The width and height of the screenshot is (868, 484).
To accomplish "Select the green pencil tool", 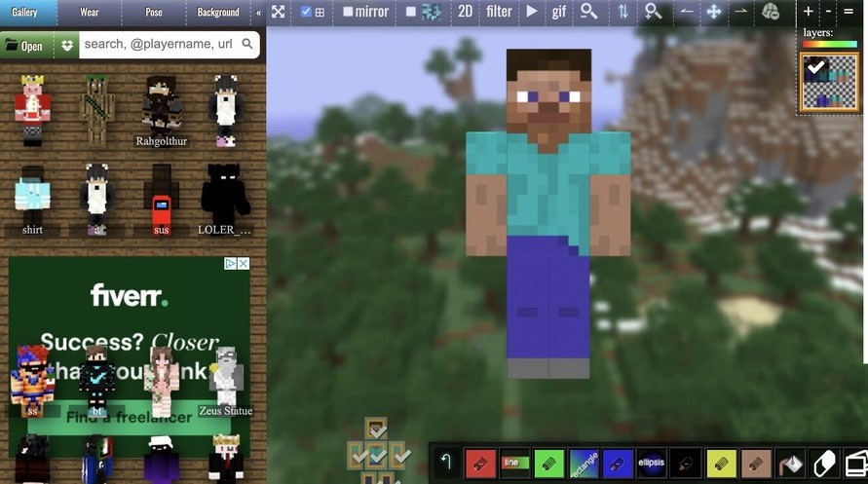I will 548,463.
